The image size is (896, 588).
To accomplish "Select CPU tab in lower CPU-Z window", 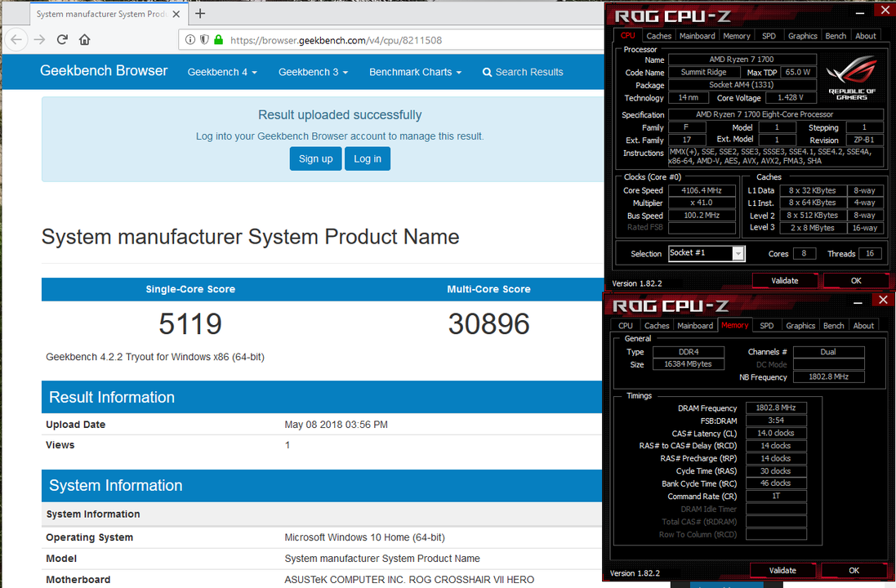I will pos(625,325).
